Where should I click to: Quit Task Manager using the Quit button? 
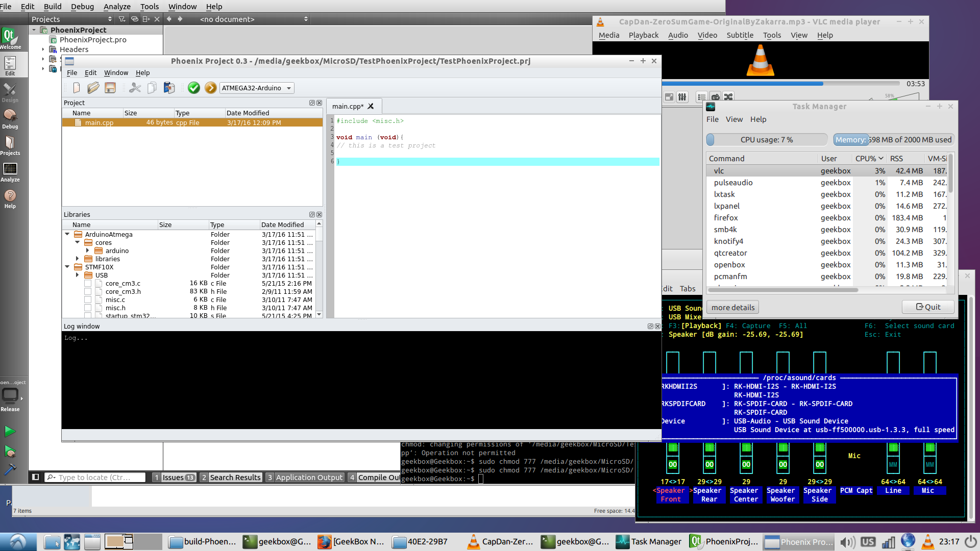(x=927, y=307)
